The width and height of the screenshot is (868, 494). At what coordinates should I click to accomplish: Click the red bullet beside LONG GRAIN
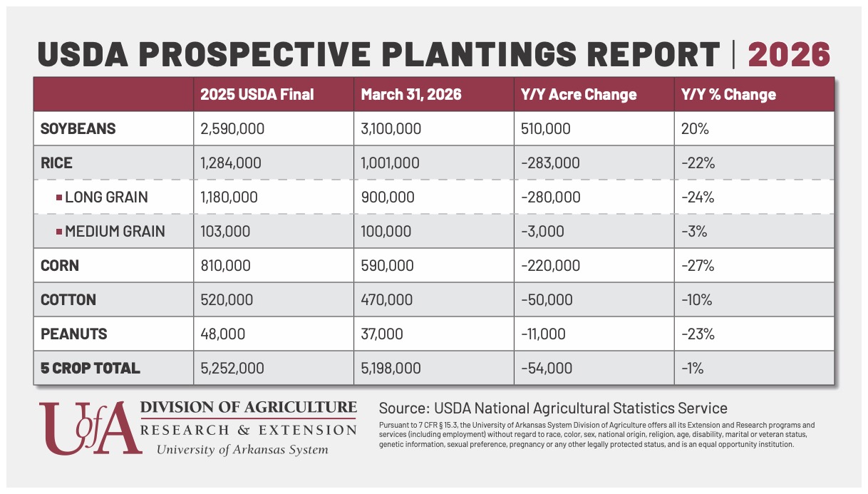pyautogui.click(x=59, y=197)
